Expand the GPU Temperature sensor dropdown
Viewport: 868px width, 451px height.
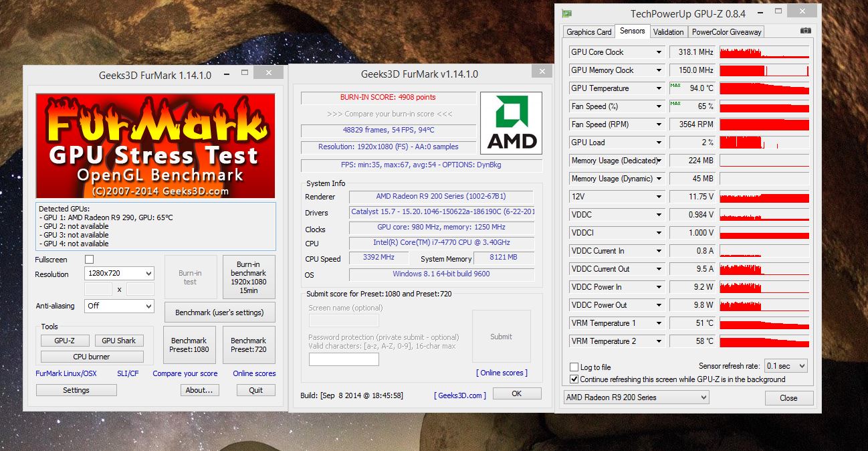(x=659, y=88)
